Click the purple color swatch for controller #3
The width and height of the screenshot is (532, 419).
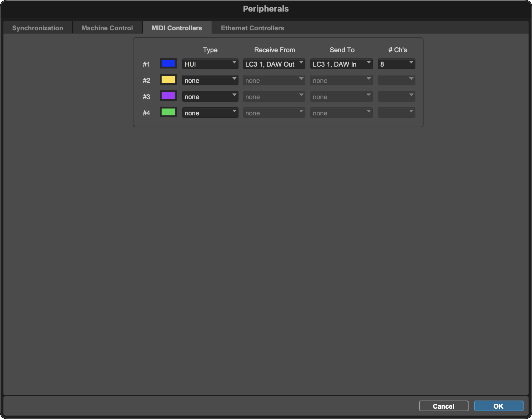(x=168, y=96)
